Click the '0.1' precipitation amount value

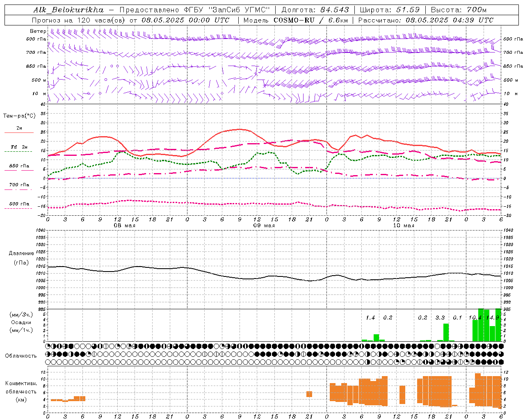tap(457, 318)
